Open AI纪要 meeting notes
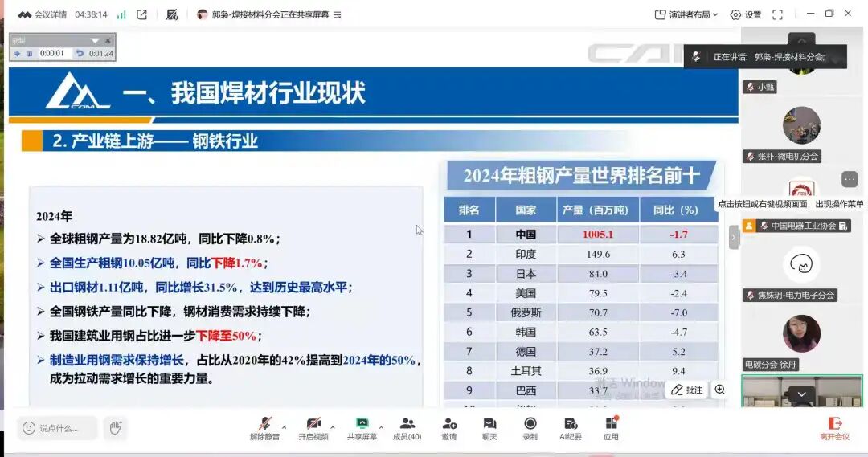This screenshot has width=868, height=457. pos(570,428)
